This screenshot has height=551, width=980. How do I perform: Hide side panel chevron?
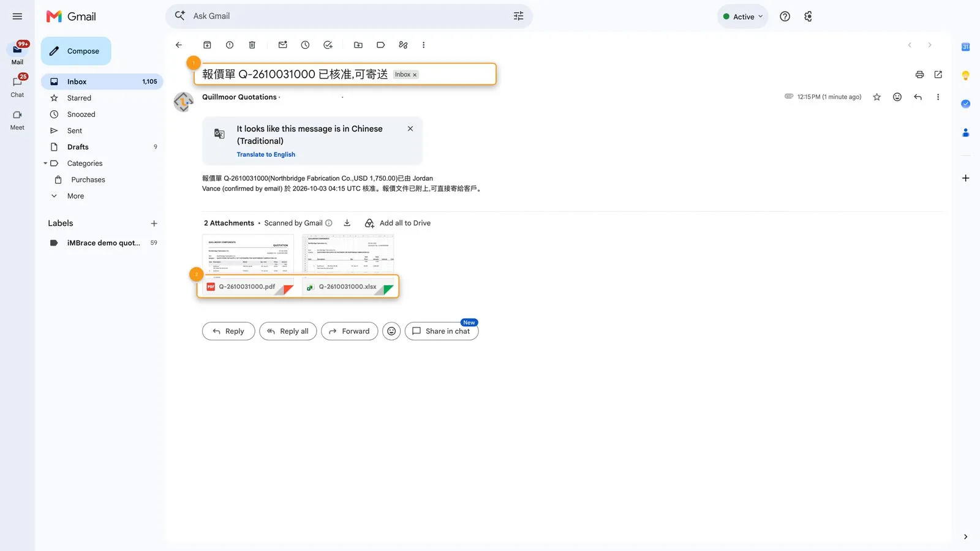965,537
